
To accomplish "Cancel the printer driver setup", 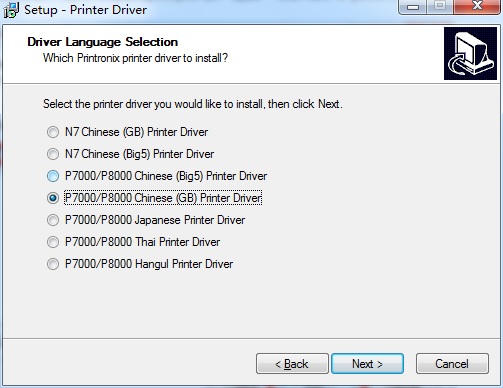I will (452, 364).
